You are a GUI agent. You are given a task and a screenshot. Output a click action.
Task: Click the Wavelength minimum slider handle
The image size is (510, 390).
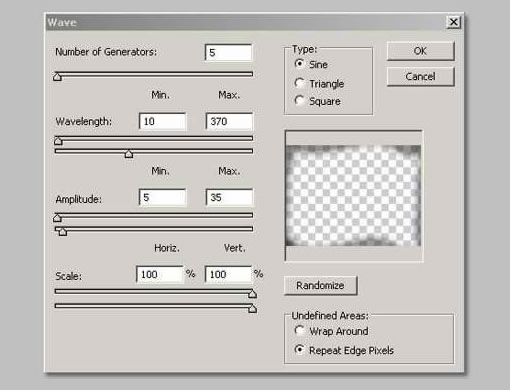pos(58,141)
